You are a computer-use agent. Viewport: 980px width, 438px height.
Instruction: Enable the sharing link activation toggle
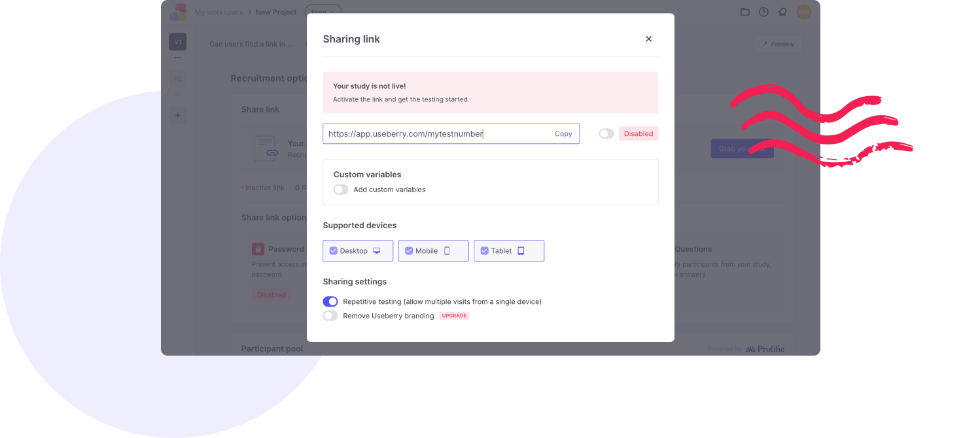point(605,133)
